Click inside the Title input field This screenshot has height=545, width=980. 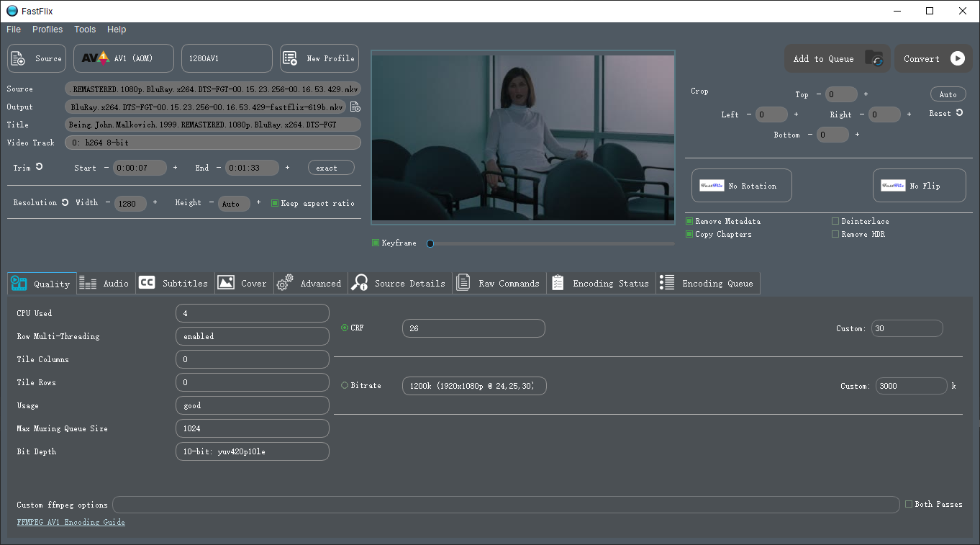(212, 124)
